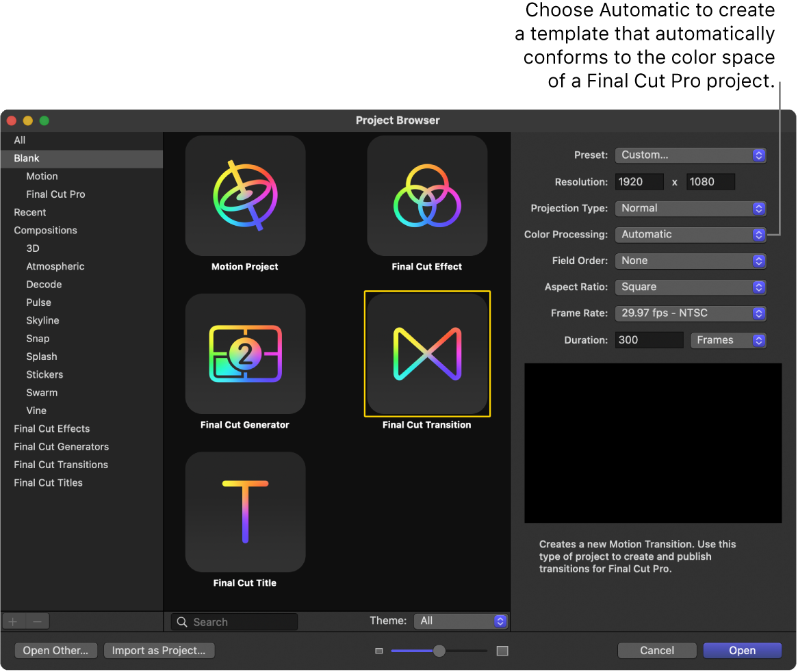Click the small thumbnail size icon

pyautogui.click(x=379, y=651)
